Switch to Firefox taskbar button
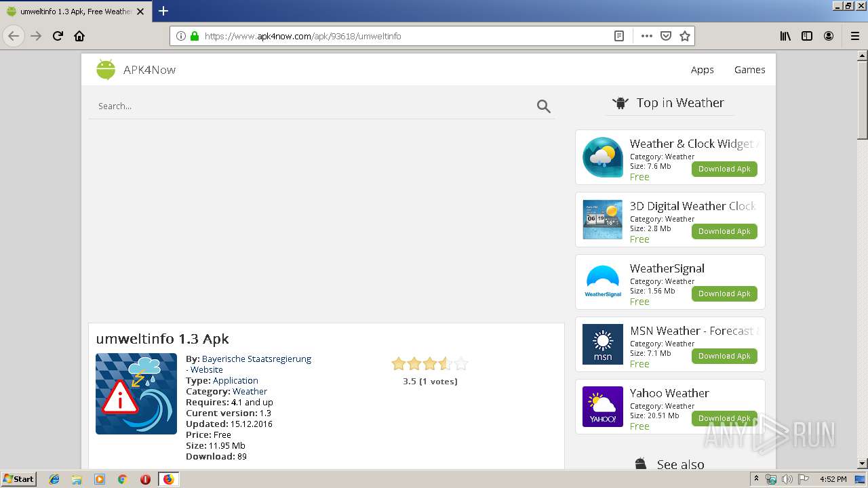Viewport: 868px width, 488px height. click(x=168, y=479)
